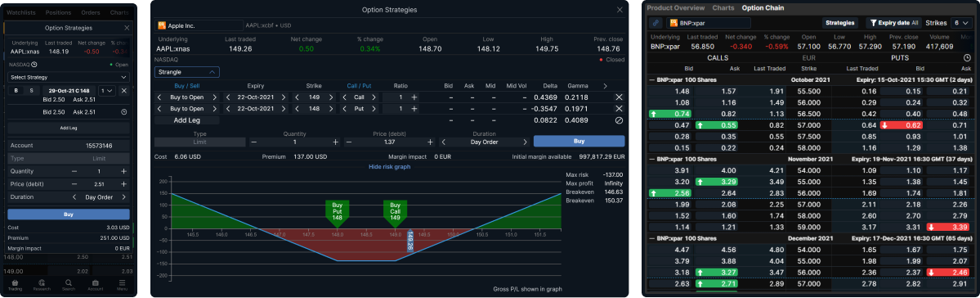Open the Strikes count dropdown
The width and height of the screenshot is (980, 298).
pos(960,23)
